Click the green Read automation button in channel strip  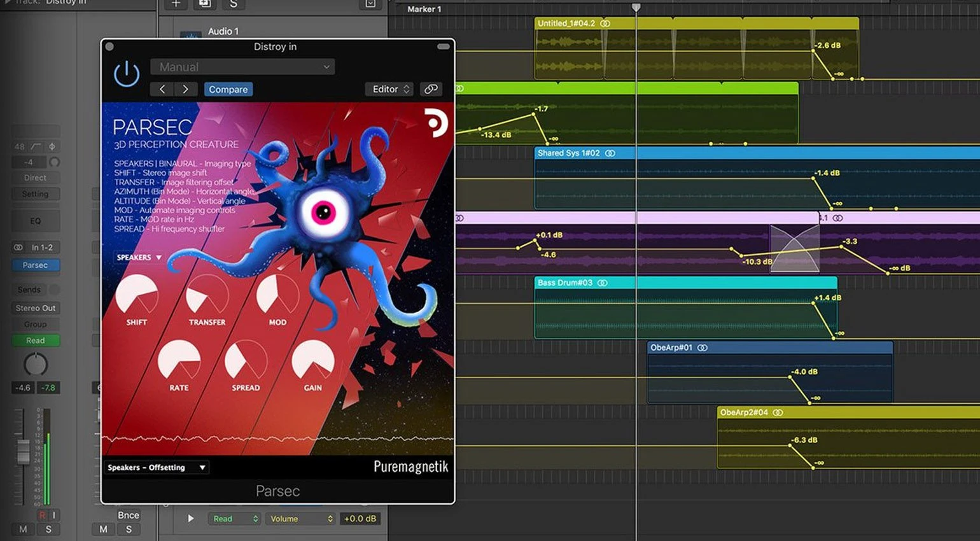[36, 341]
